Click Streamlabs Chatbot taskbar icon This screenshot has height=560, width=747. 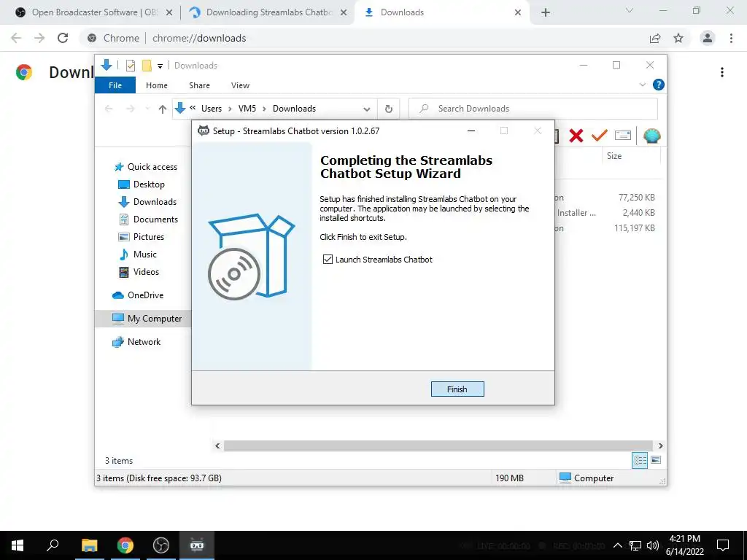point(197,545)
